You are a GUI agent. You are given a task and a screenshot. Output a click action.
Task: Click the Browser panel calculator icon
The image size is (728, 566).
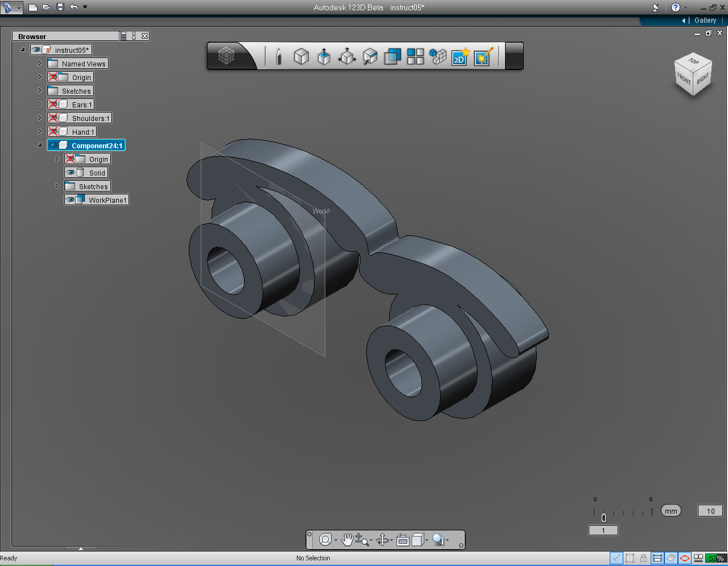(x=123, y=36)
